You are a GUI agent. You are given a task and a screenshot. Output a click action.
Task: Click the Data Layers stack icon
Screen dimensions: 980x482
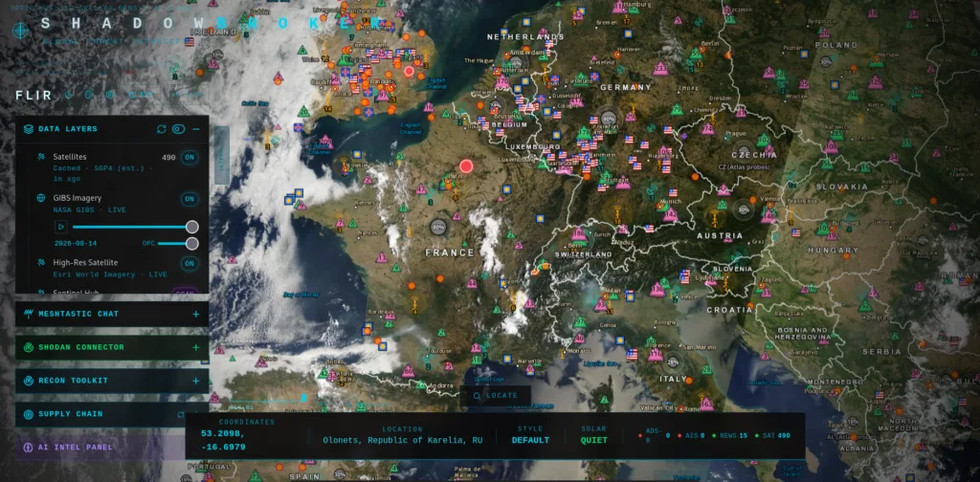point(28,129)
